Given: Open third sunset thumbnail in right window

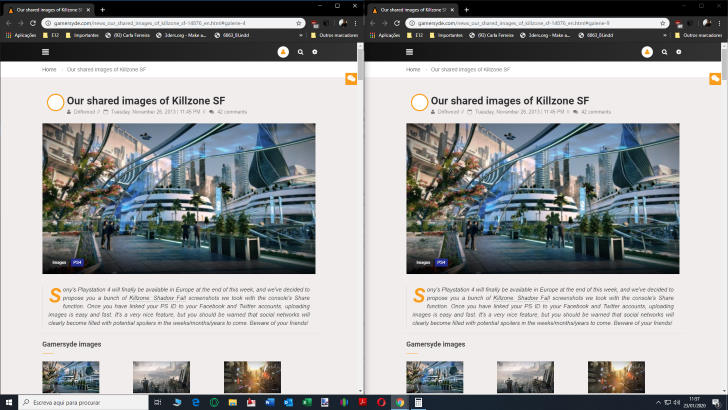Looking at the screenshot, I should (616, 377).
